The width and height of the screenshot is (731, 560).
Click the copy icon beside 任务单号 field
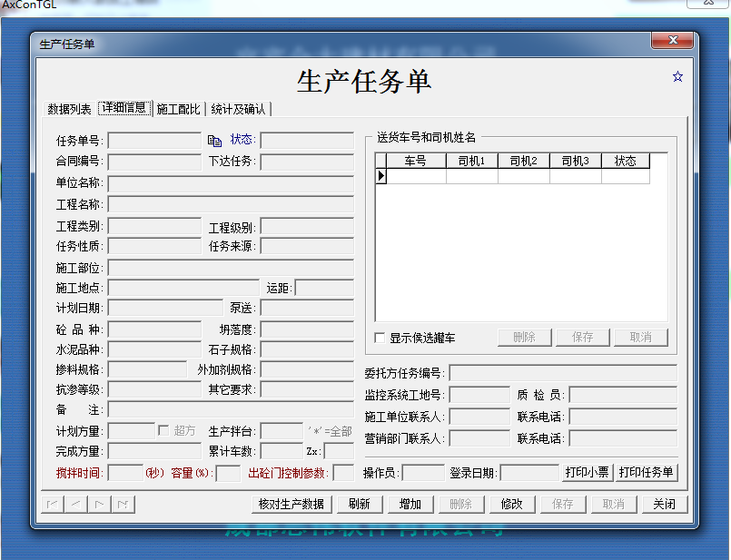[x=215, y=140]
